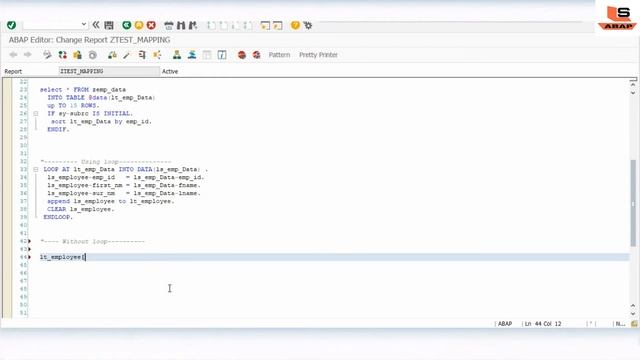Click the 'ENDLOOP.' statement
Image resolution: width=640 pixels, height=360 pixels.
click(58, 217)
